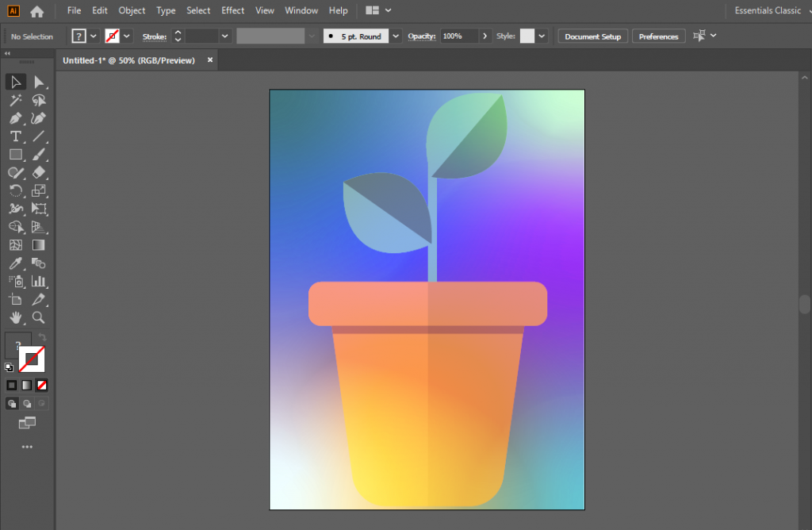This screenshot has width=812, height=530.
Task: Open Preferences from the control bar
Action: click(657, 36)
